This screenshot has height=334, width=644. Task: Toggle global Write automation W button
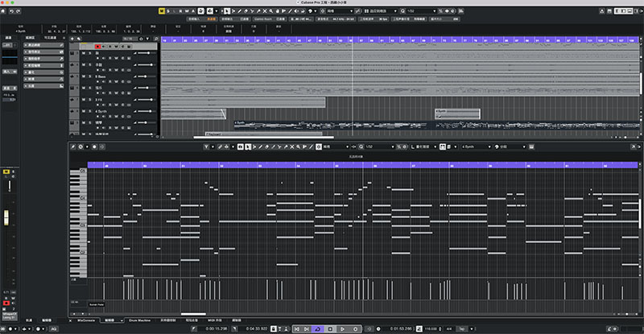coord(187,11)
